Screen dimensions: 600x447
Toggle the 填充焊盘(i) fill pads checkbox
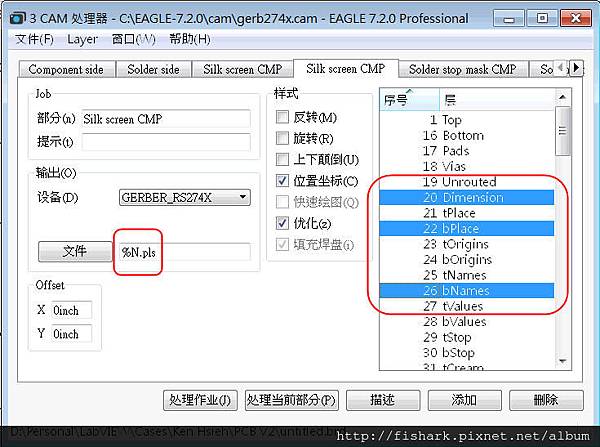282,244
